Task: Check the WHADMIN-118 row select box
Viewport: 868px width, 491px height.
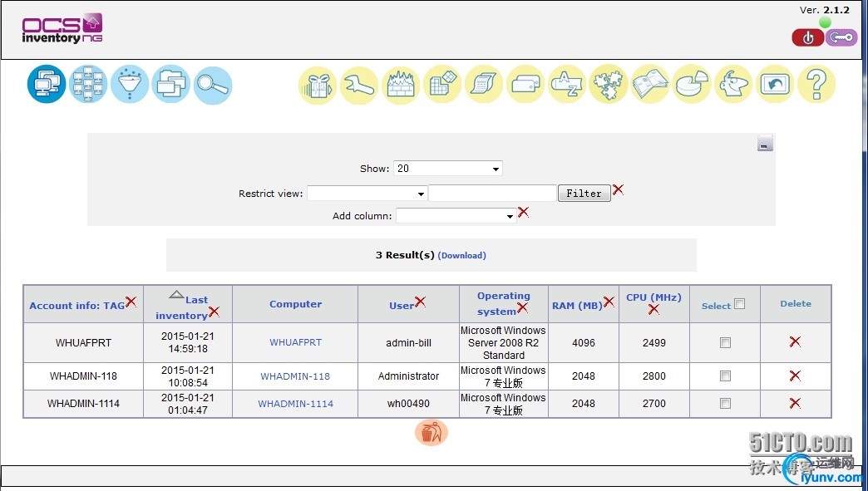Action: coord(725,376)
